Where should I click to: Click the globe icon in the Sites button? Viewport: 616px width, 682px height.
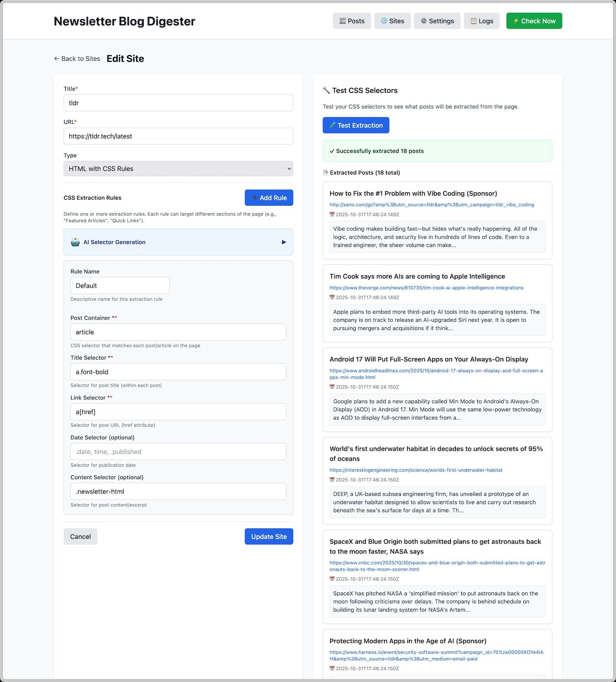pos(384,21)
